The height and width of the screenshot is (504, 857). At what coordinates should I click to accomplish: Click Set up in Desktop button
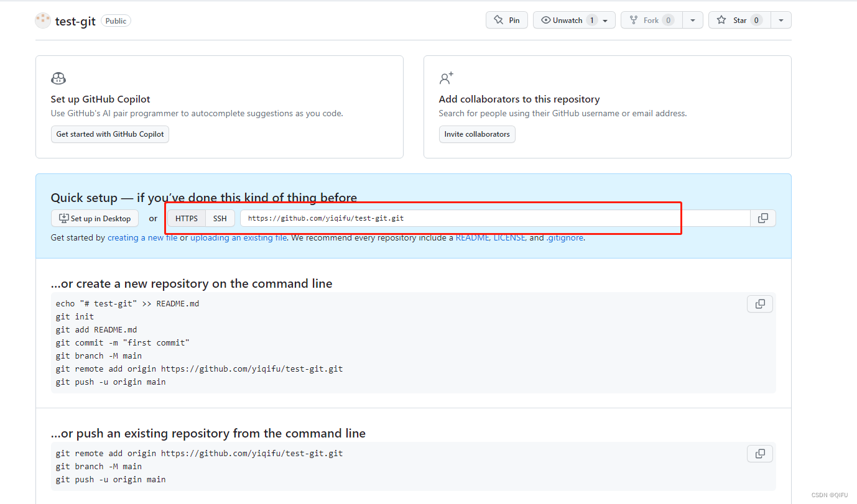pos(95,218)
